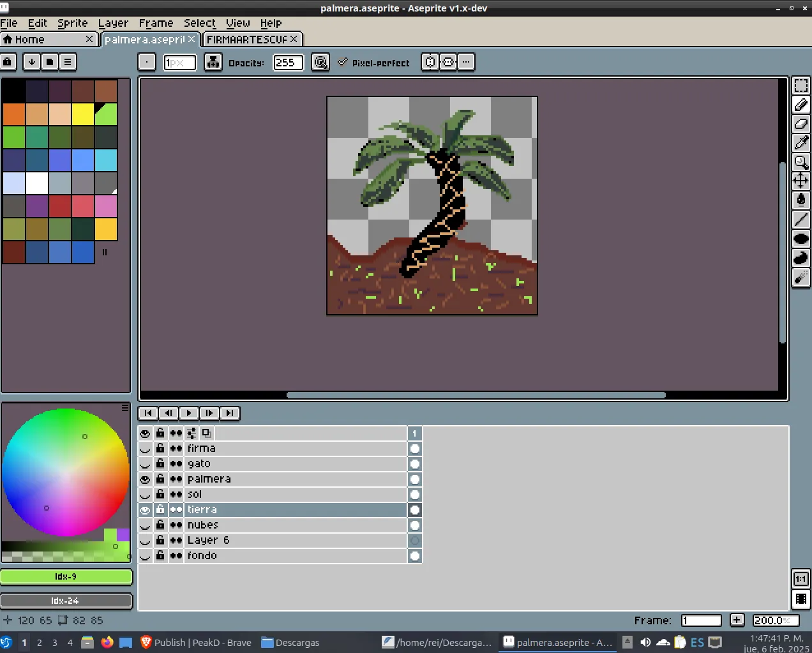The width and height of the screenshot is (812, 653).
Task: Open the Frame menu
Action: [156, 23]
